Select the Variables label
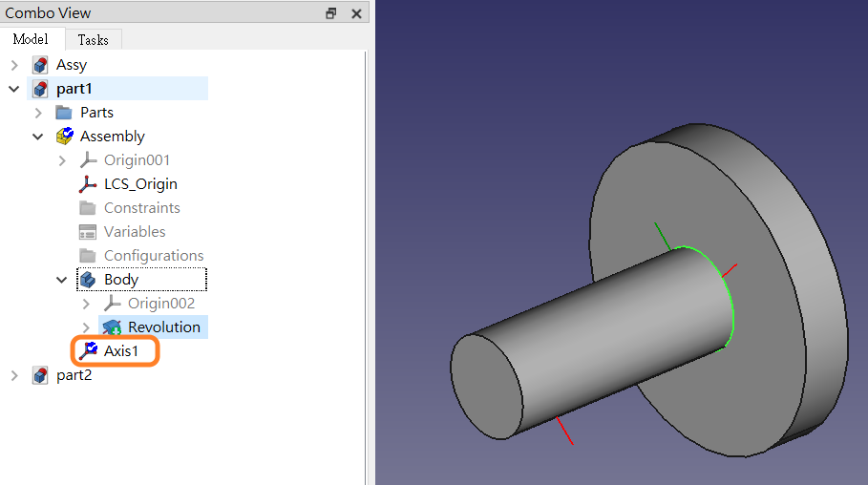Screen dimensions: 868x485 pyautogui.click(x=135, y=231)
